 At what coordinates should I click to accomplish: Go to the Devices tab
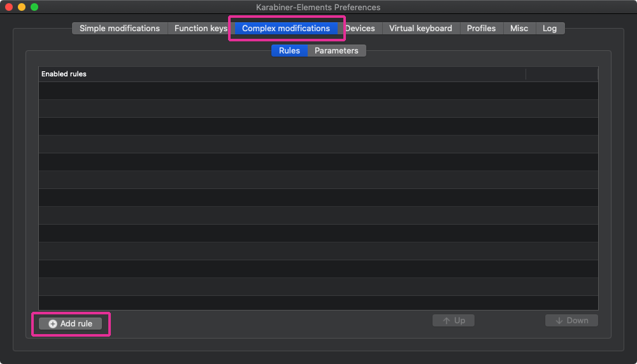coord(360,29)
